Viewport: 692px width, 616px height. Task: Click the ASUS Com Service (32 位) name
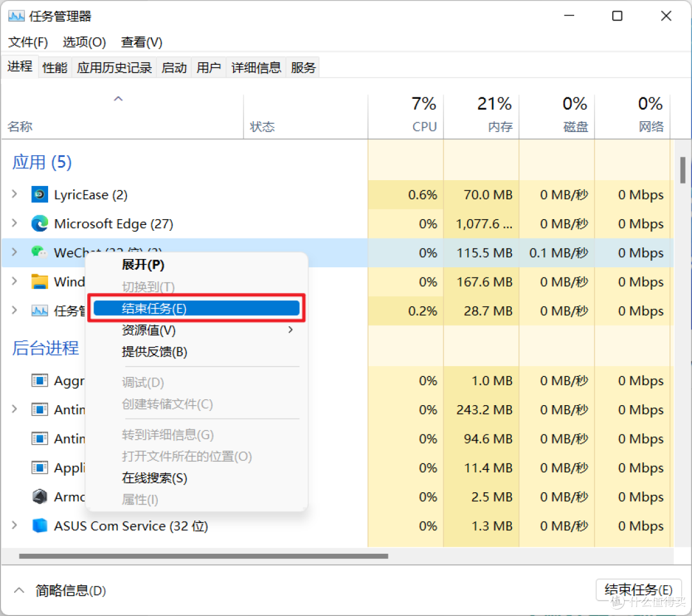[131, 526]
